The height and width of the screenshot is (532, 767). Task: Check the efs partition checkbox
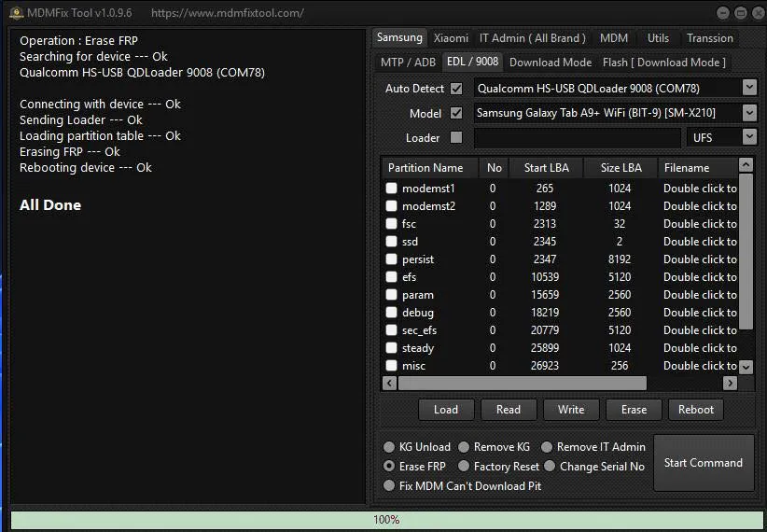[x=391, y=277]
